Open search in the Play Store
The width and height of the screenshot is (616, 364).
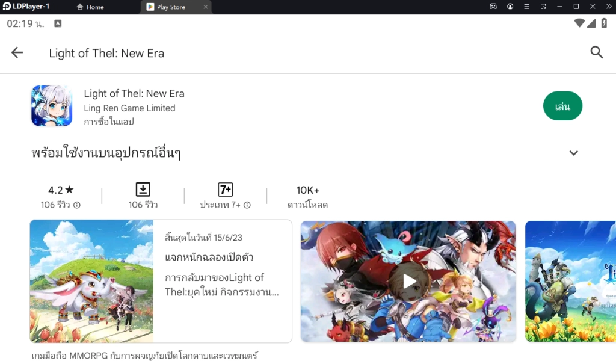596,52
